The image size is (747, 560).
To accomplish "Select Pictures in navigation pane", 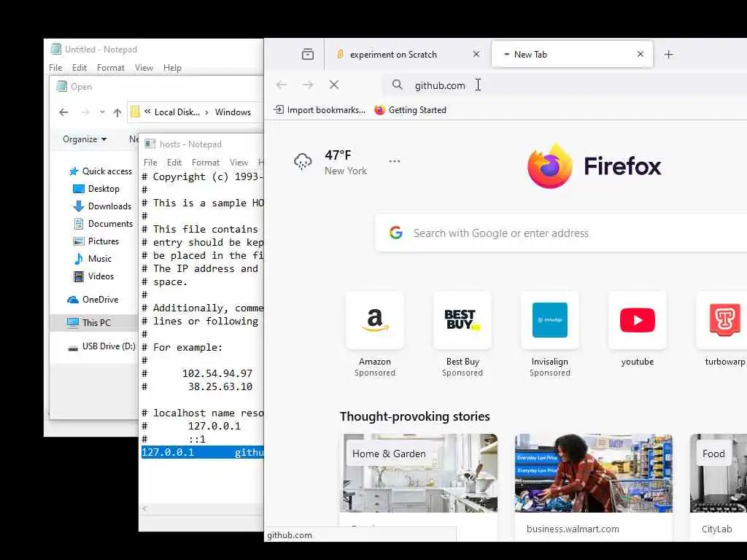I will pos(96,241).
